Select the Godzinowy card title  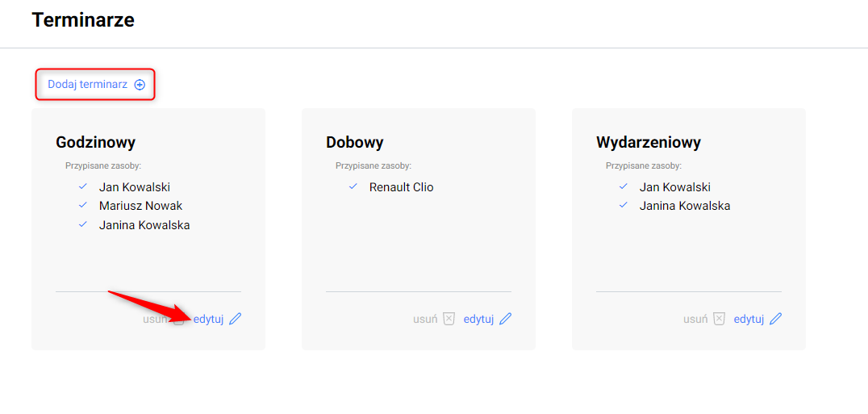point(96,142)
